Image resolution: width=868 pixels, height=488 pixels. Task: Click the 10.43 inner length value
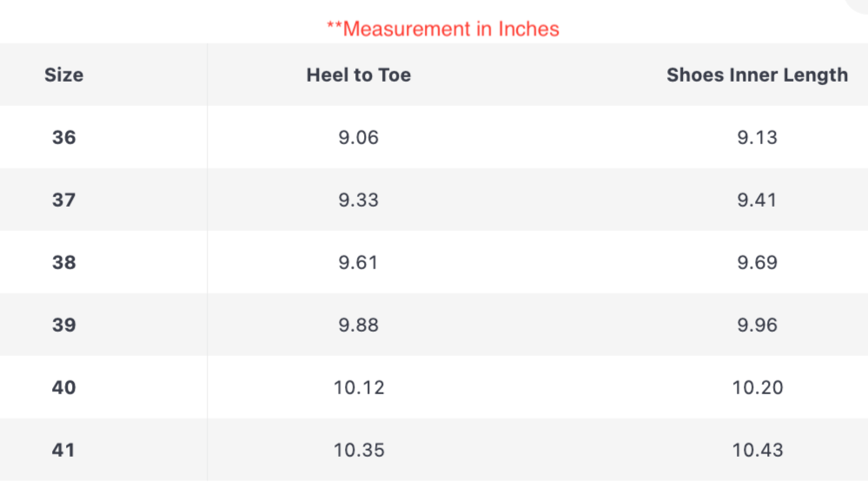tap(758, 450)
